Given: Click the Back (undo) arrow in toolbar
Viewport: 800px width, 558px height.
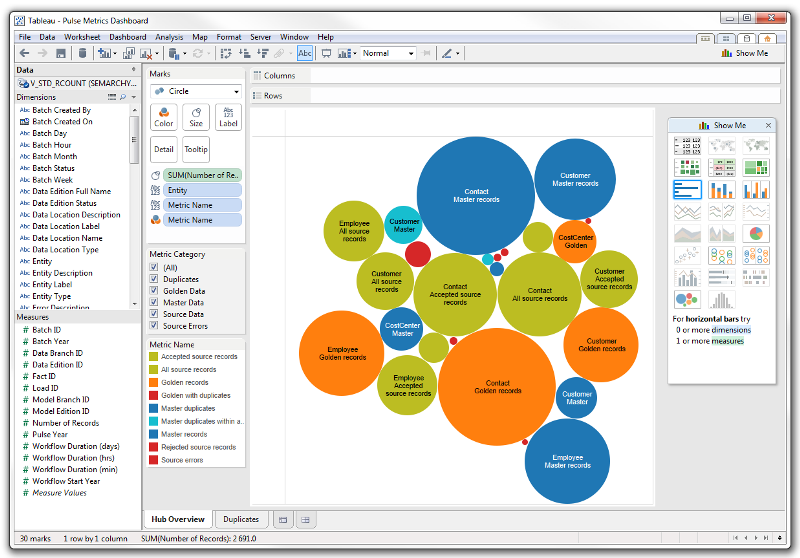Looking at the screenshot, I should [24, 53].
